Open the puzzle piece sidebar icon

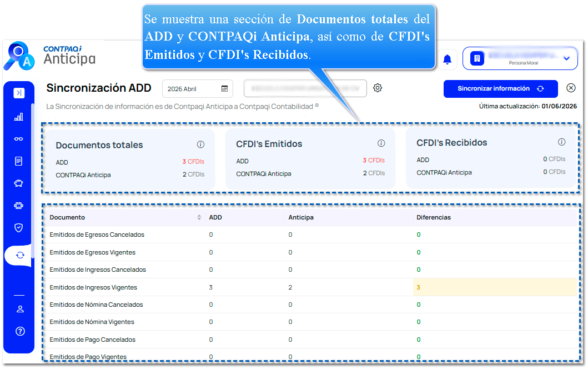click(x=19, y=205)
